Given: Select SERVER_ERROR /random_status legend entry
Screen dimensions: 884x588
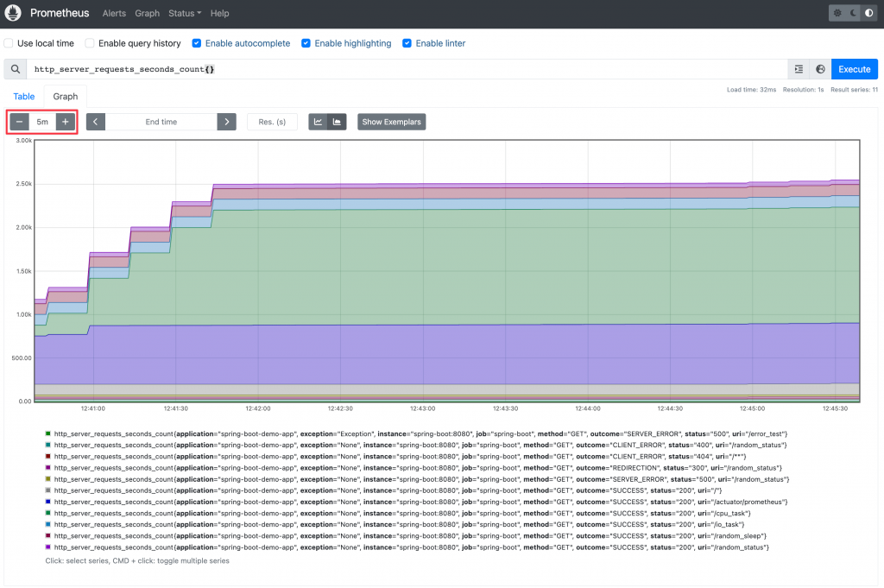Looking at the screenshot, I should pos(417,479).
